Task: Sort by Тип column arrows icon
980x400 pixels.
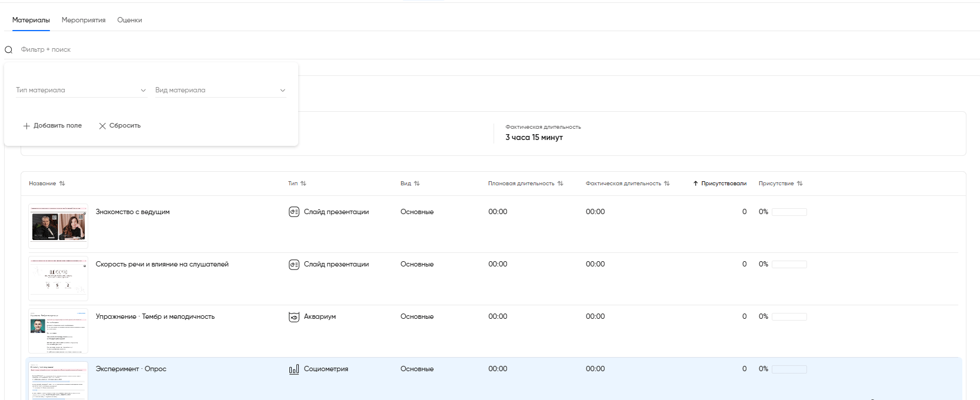Action: 304,184
